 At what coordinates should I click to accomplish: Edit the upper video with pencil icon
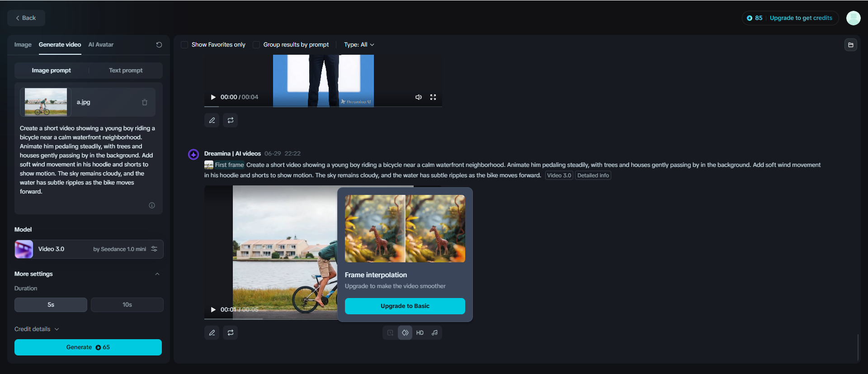click(212, 120)
